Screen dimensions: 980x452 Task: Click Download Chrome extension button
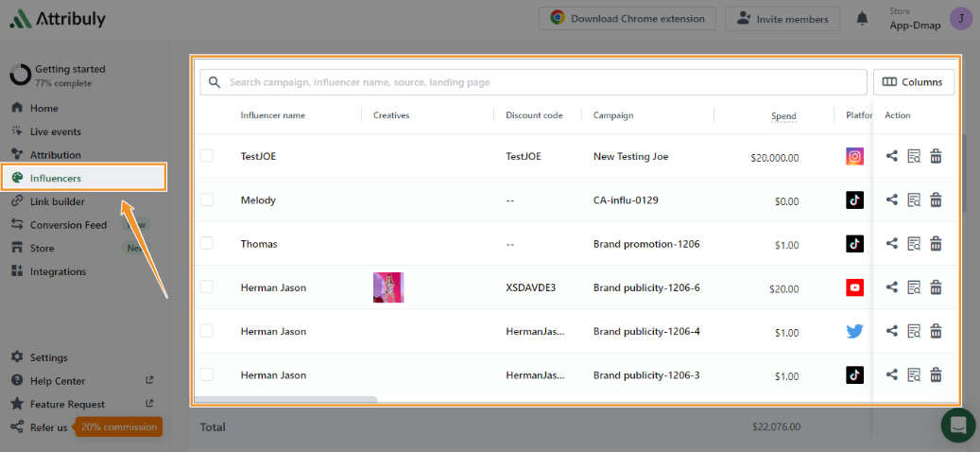pyautogui.click(x=628, y=19)
